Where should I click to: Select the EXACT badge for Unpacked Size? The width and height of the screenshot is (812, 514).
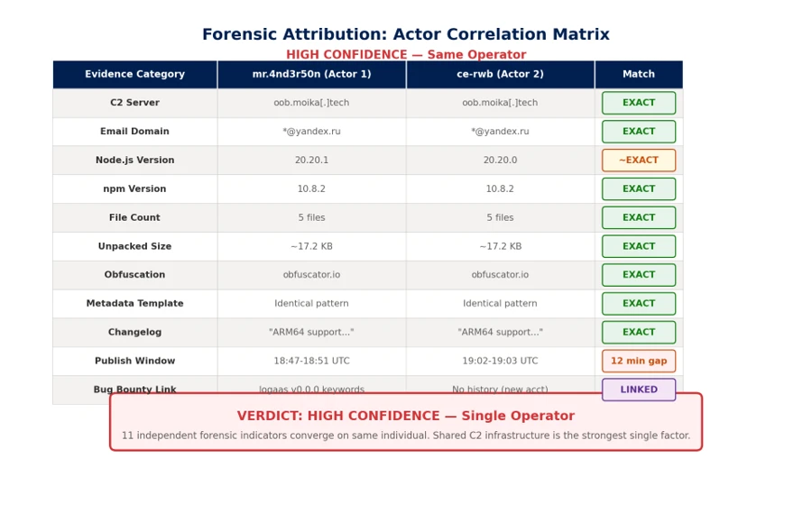pos(639,246)
